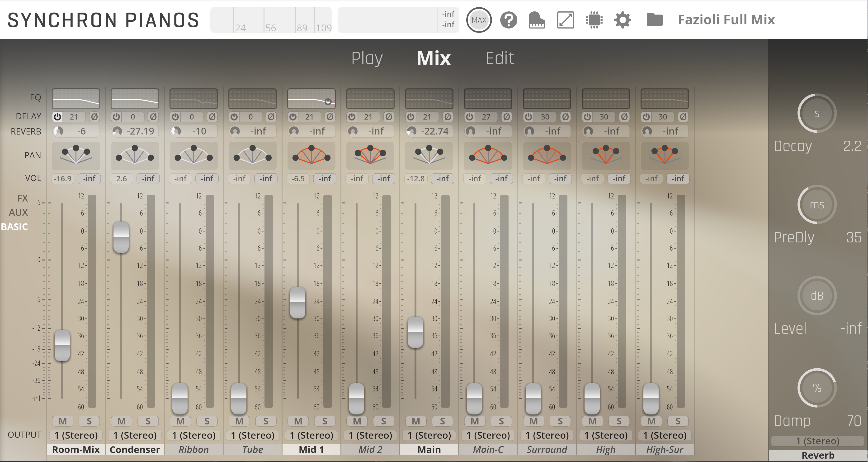868x462 pixels.
Task: Select the Condenser channel name
Action: tap(135, 449)
